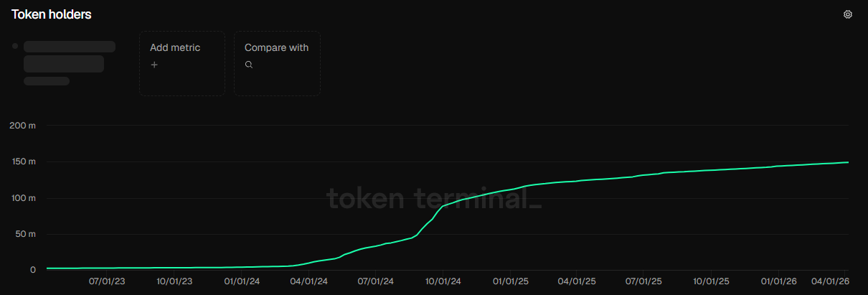868x295 pixels.
Task: Click the 01/01/24 date axis label
Action: click(x=242, y=281)
